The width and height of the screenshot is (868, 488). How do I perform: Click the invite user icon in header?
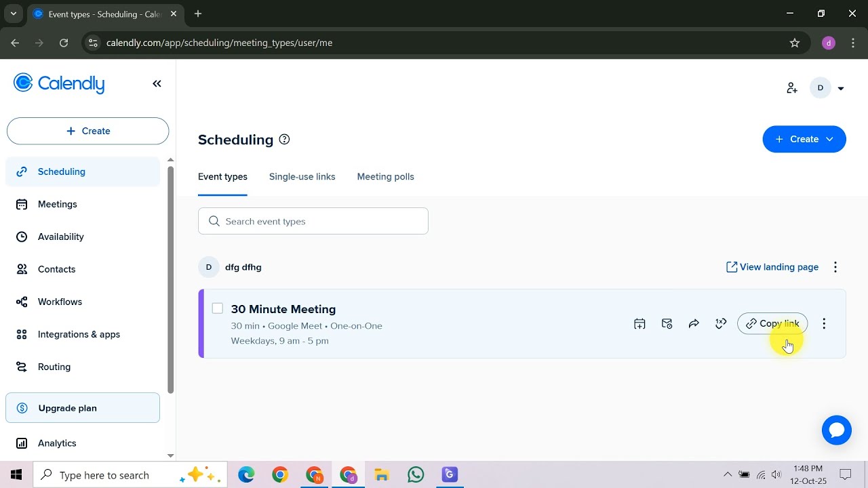click(792, 88)
